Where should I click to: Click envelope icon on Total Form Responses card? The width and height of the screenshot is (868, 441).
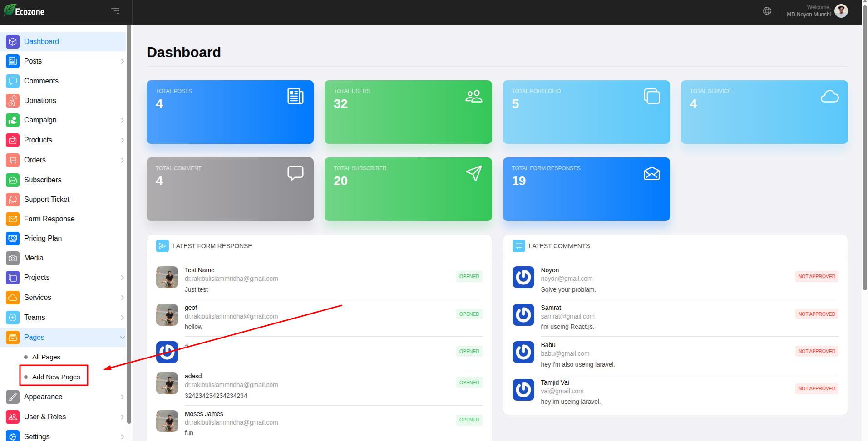coord(652,173)
